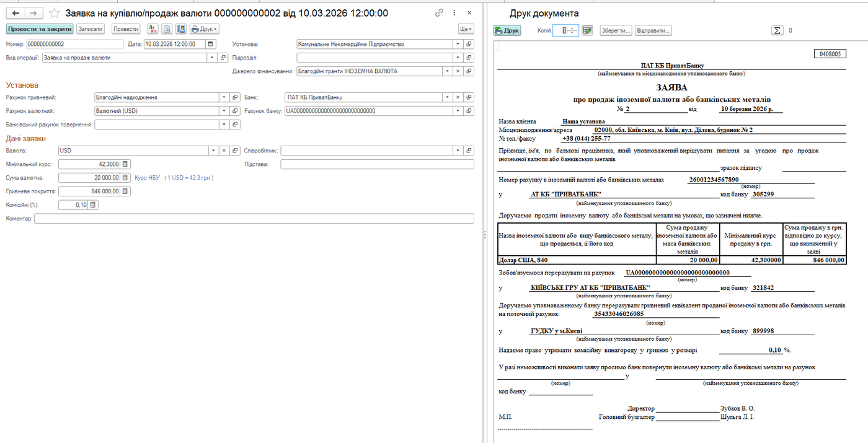Click into the Номер field
Image resolution: width=868 pixels, height=443 pixels.
click(75, 44)
